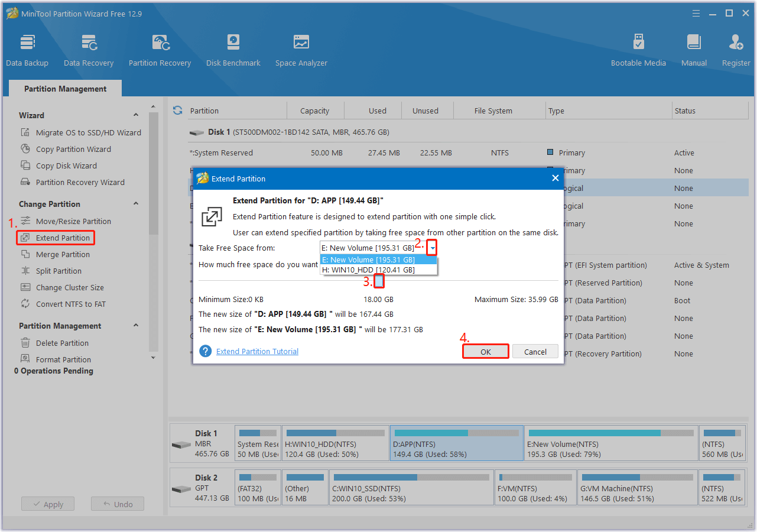This screenshot has width=757, height=532.
Task: Select the C:WIN10_SSD(NTFS) block in Disk 2
Action: click(411, 488)
